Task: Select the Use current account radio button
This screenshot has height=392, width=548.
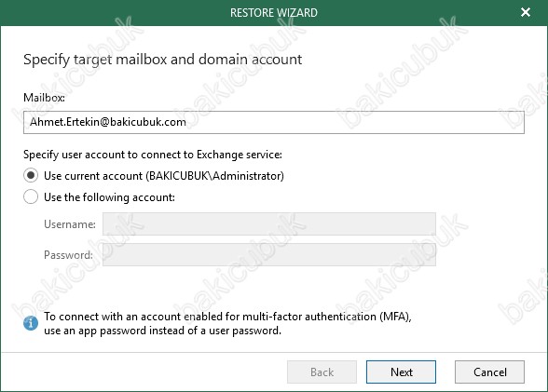Action: [31, 175]
